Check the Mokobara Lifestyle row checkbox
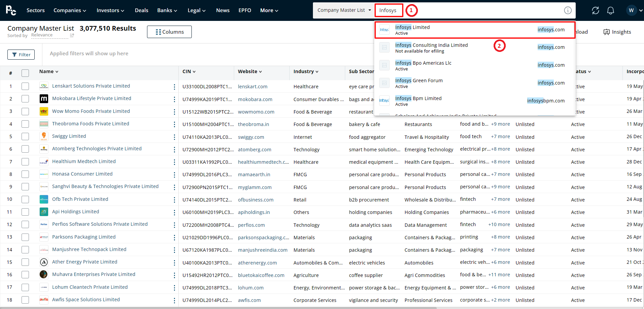644x309 pixels. pyautogui.click(x=25, y=99)
